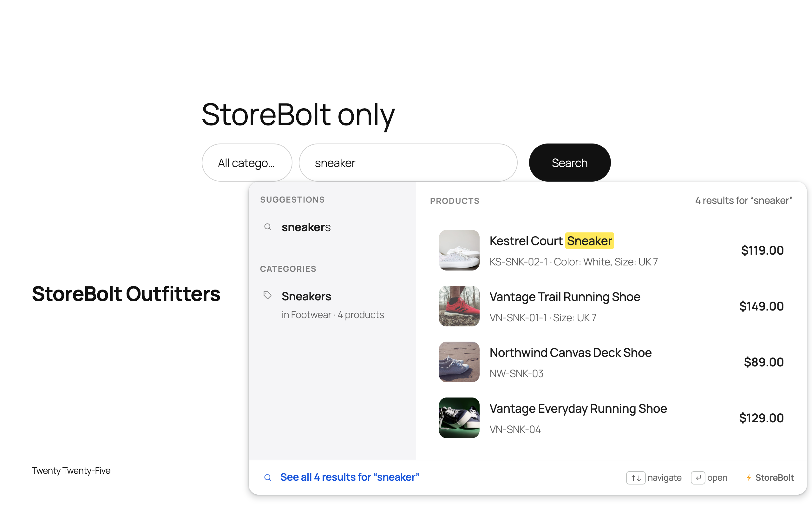
Task: Click the StoreBolt branding text in footer
Action: tap(775, 478)
